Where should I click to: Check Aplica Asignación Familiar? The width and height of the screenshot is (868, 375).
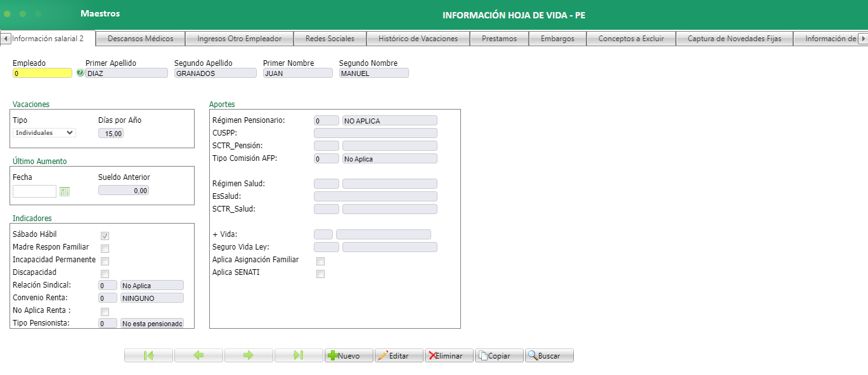pyautogui.click(x=320, y=260)
